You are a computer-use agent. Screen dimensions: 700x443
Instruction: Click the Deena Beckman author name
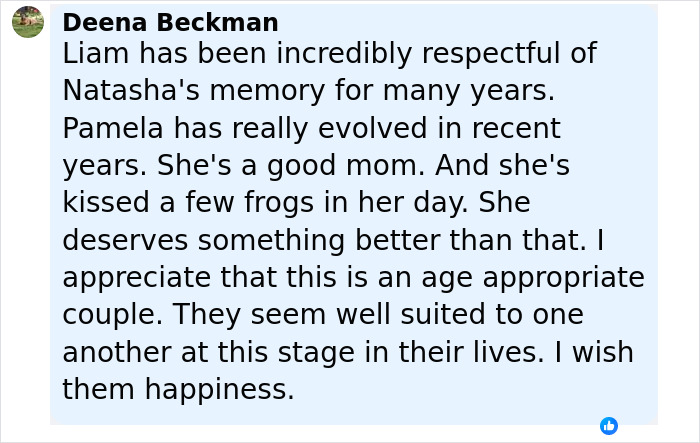click(x=171, y=22)
